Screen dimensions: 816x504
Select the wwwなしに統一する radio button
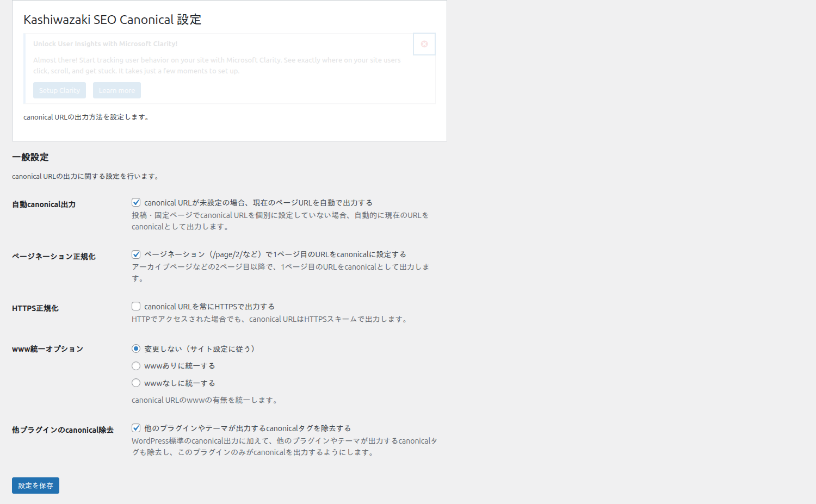(x=136, y=382)
